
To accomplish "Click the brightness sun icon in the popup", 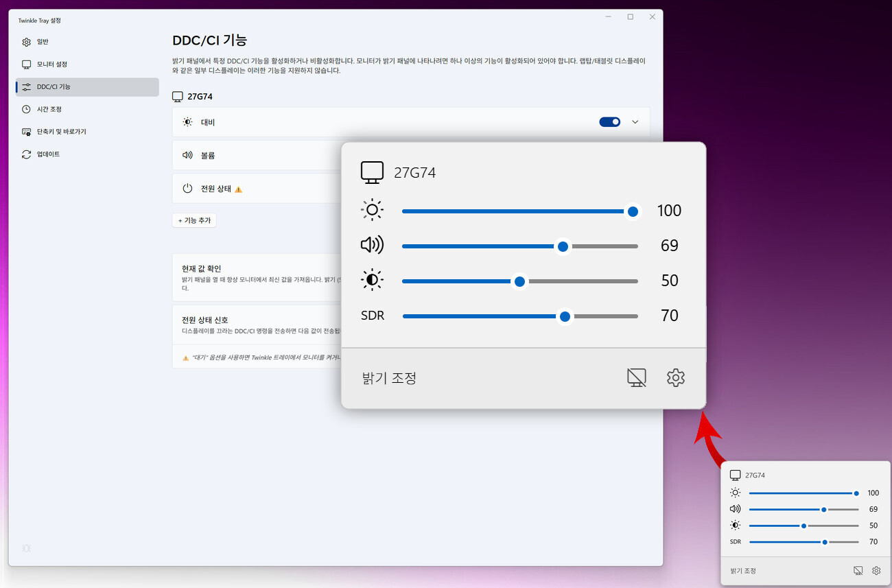I will [372, 210].
